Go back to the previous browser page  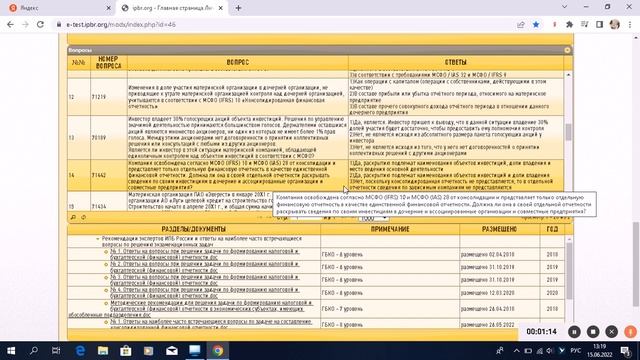tap(10, 24)
